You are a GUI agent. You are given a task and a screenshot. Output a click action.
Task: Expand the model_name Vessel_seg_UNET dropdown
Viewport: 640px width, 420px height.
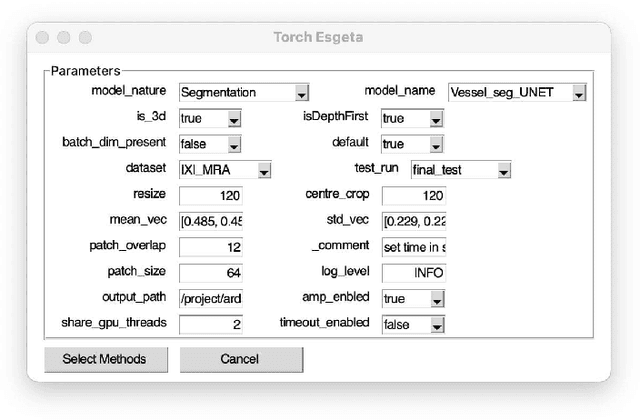coord(516,93)
